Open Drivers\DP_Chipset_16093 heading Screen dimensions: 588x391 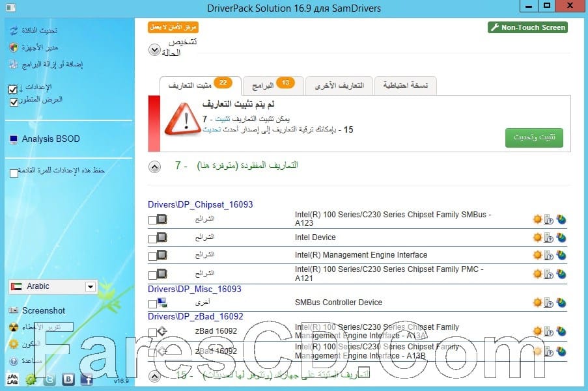click(x=201, y=204)
